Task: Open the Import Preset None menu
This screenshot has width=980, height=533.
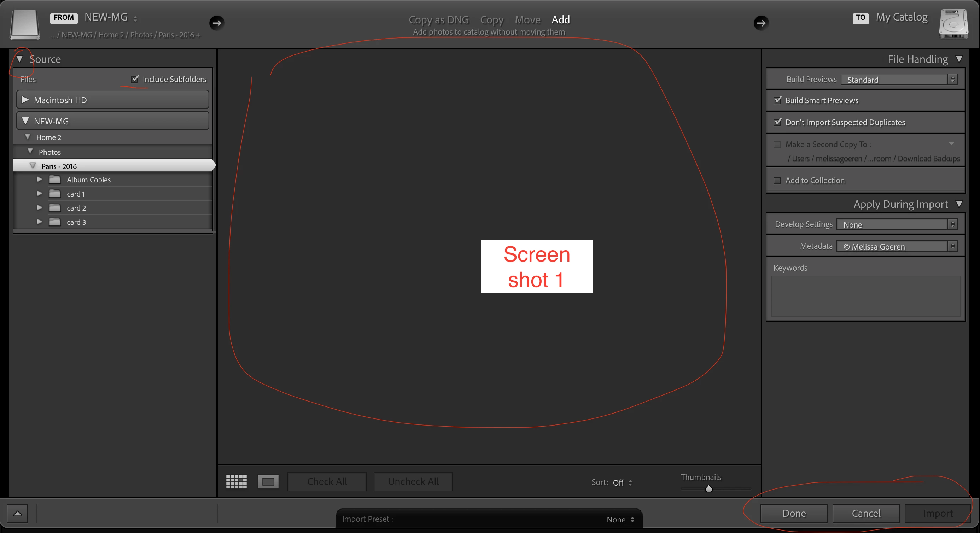Action: coord(620,519)
